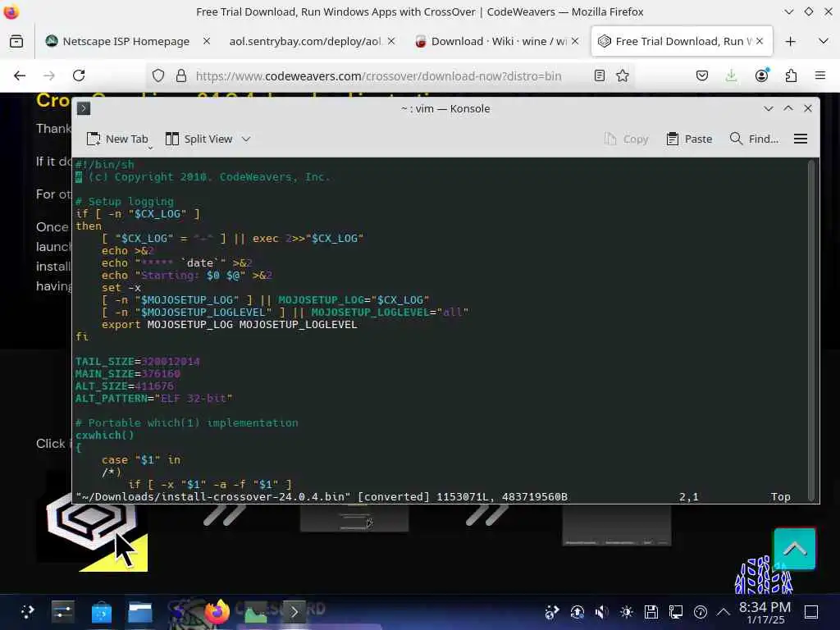Click Konsole vertical scrollbar
Screen dimensions: 840x630
point(810,330)
